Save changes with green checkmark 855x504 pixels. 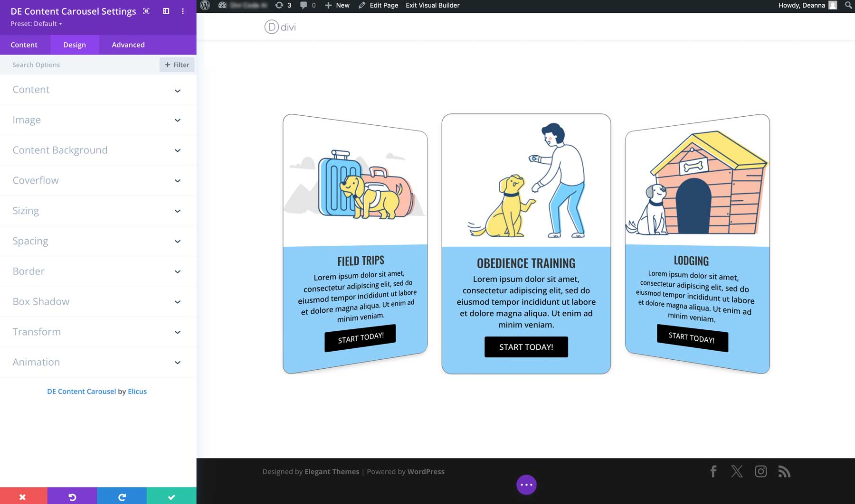point(171,496)
